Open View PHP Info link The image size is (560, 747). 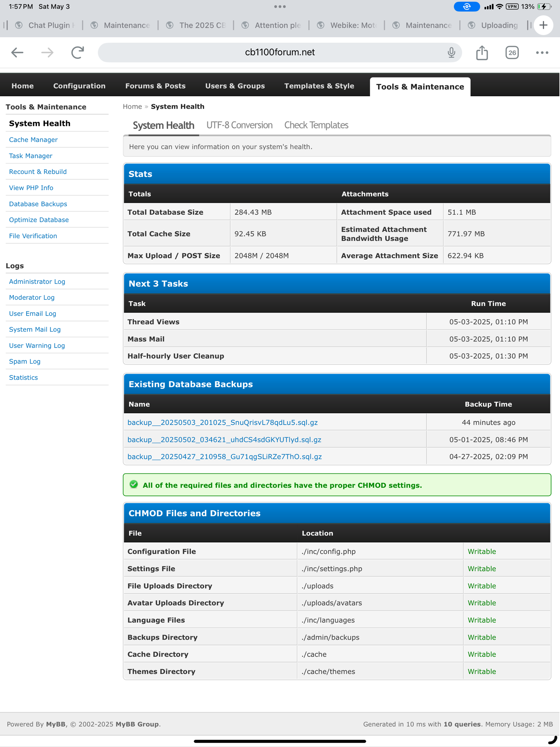pos(31,188)
